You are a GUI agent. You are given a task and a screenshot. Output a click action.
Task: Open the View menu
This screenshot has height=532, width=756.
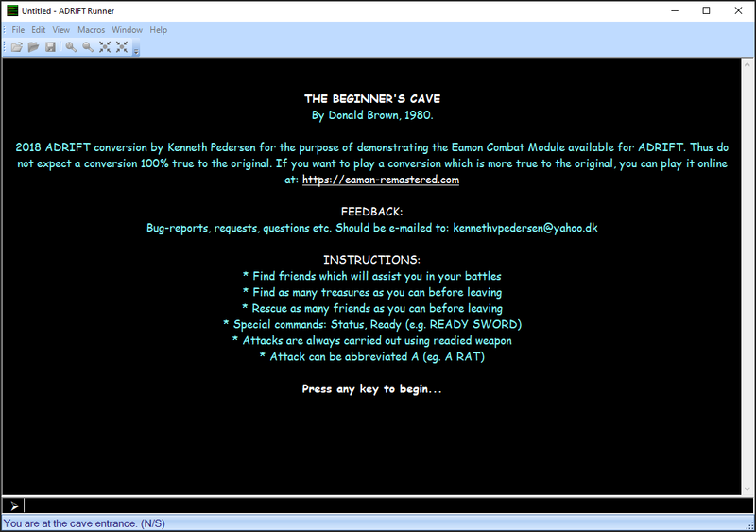click(60, 30)
